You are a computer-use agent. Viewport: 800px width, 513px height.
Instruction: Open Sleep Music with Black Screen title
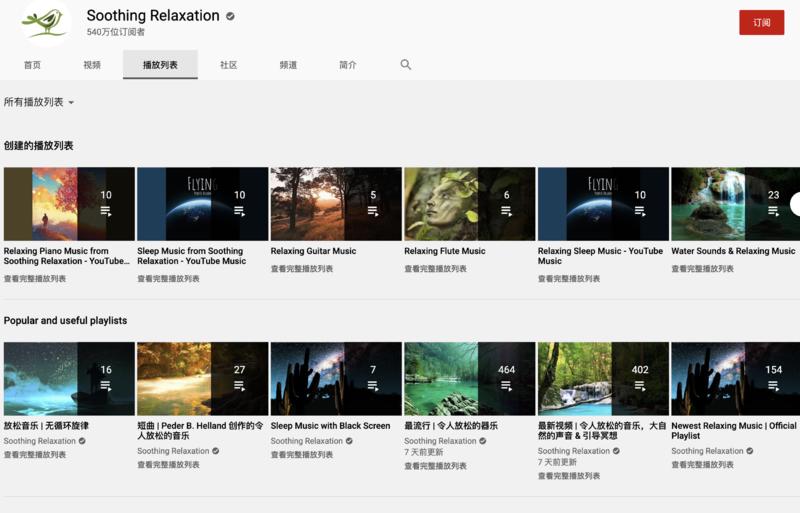point(330,425)
